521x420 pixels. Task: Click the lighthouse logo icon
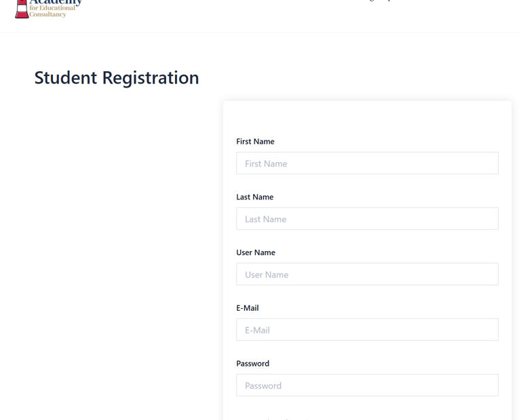click(22, 9)
